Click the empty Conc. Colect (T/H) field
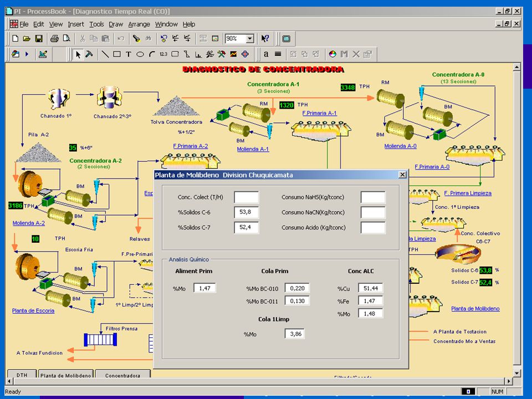 click(246, 197)
